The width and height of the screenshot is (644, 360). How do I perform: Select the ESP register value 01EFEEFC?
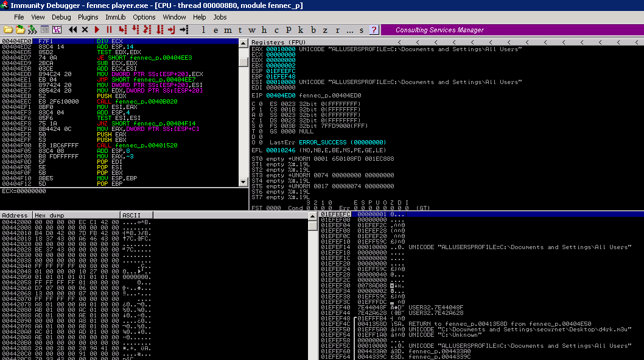[281, 71]
